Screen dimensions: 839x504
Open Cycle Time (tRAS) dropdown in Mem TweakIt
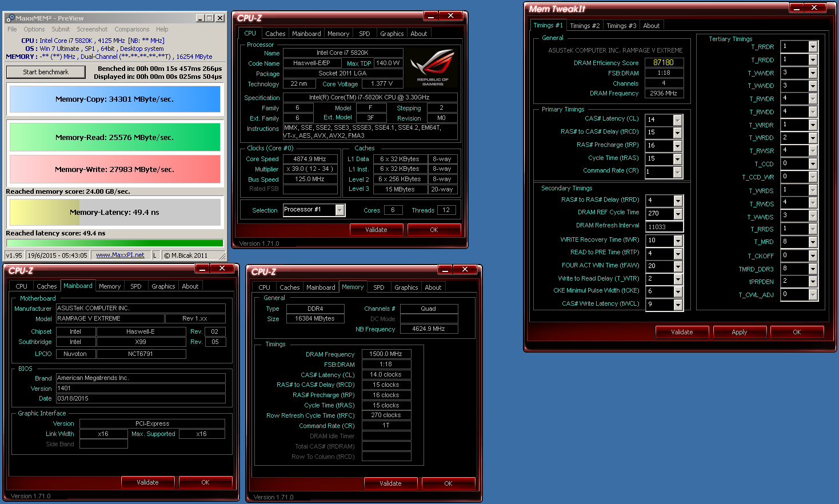point(677,159)
